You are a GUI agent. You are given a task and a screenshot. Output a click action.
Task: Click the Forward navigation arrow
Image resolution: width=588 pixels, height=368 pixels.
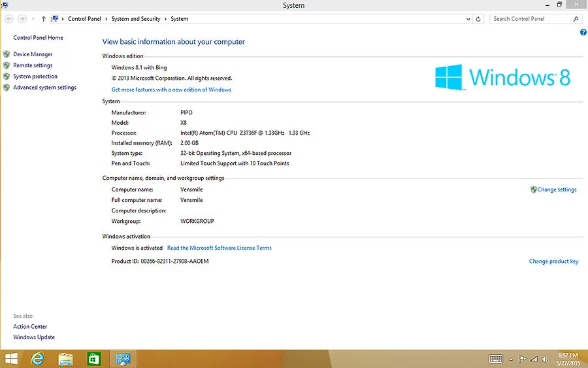pyautogui.click(x=22, y=19)
